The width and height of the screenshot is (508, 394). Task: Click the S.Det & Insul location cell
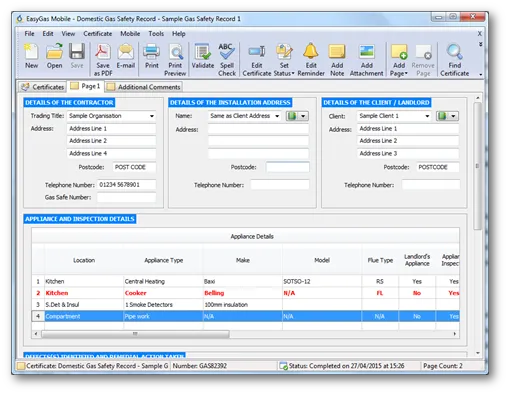(x=84, y=305)
